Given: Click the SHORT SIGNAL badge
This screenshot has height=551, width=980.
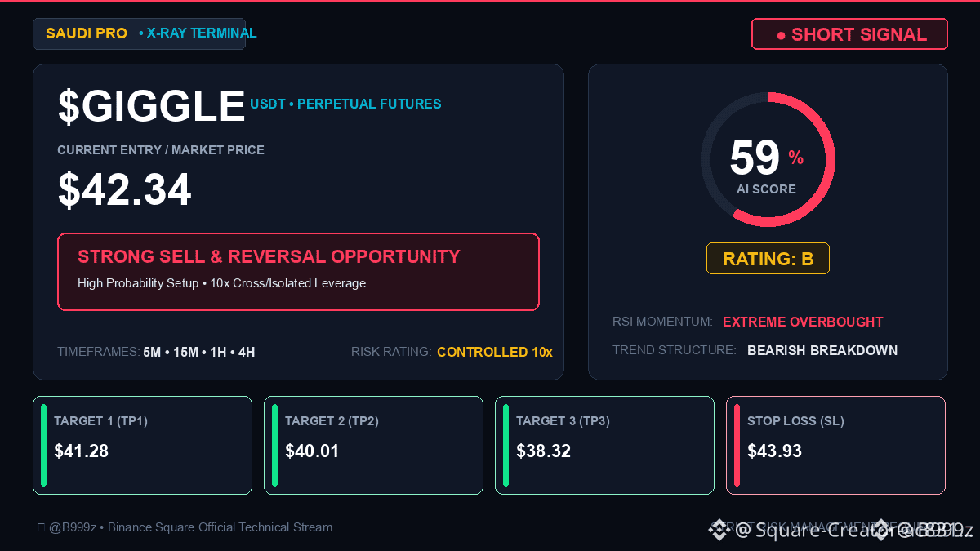Looking at the screenshot, I should pos(849,34).
